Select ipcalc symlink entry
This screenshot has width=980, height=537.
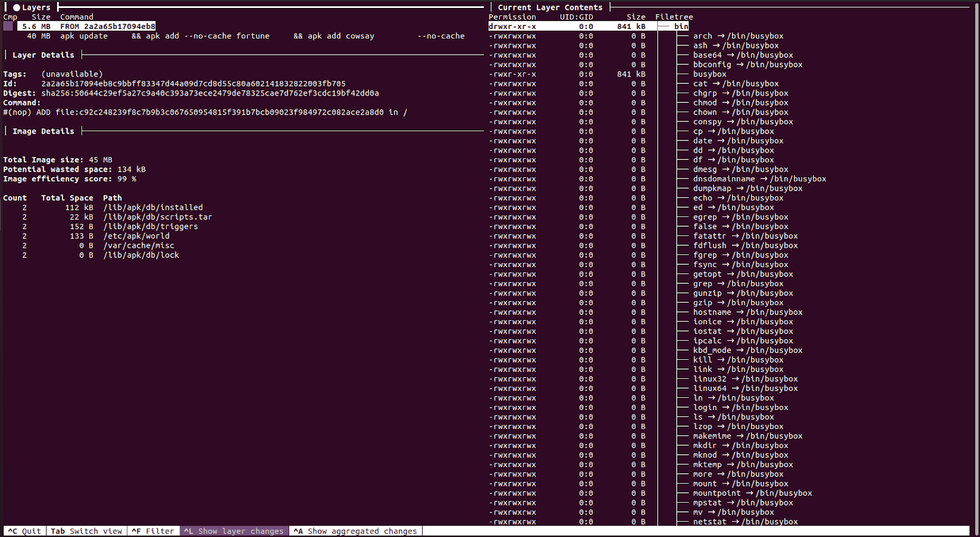743,341
